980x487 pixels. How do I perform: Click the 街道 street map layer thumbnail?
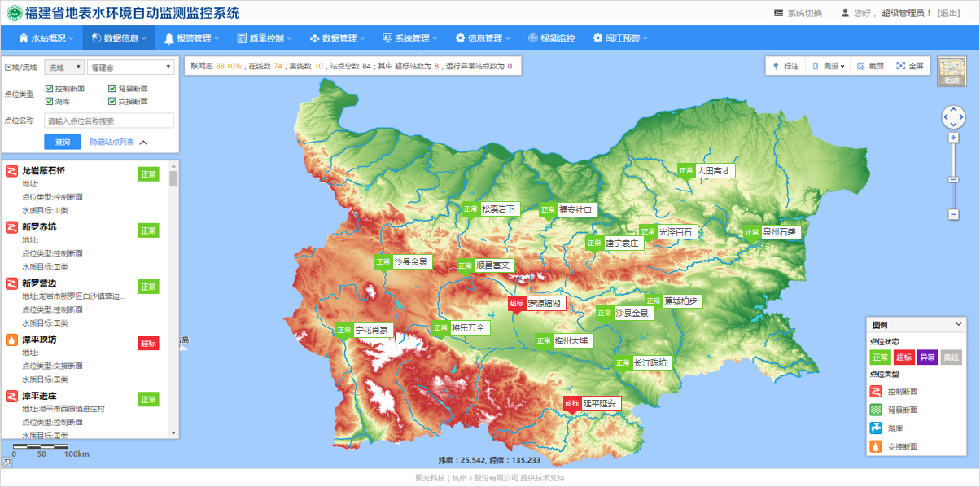tap(952, 71)
